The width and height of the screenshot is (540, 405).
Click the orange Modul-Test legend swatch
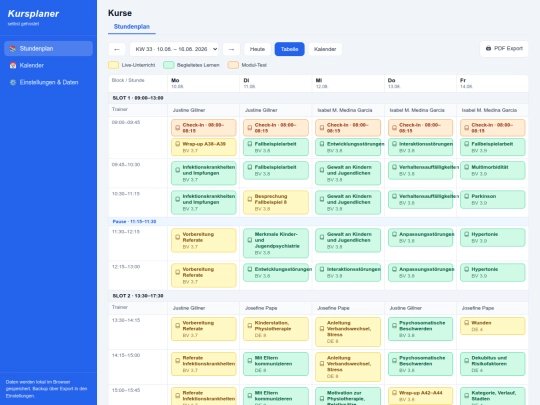pyautogui.click(x=233, y=65)
